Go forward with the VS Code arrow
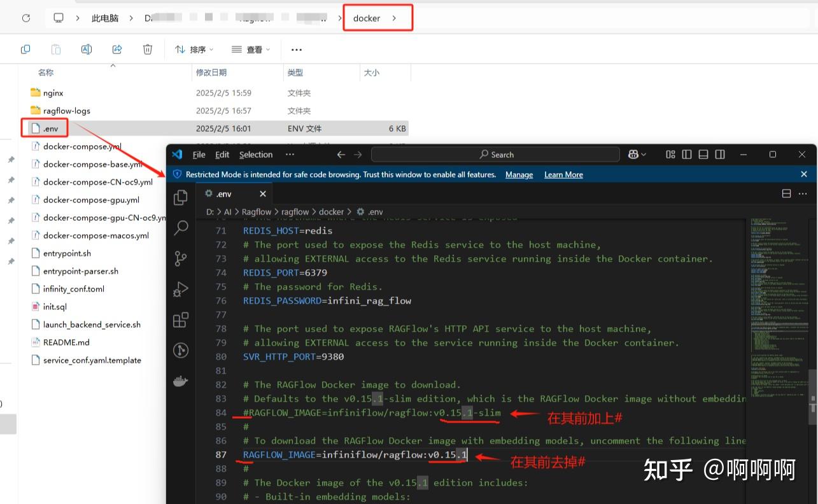 pyautogui.click(x=358, y=155)
